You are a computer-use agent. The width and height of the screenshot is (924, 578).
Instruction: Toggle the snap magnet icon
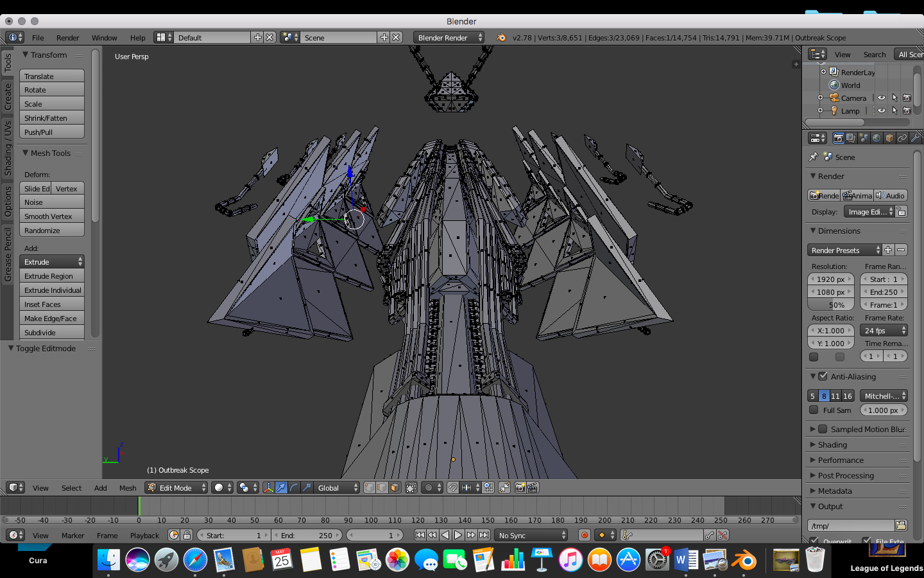point(453,487)
